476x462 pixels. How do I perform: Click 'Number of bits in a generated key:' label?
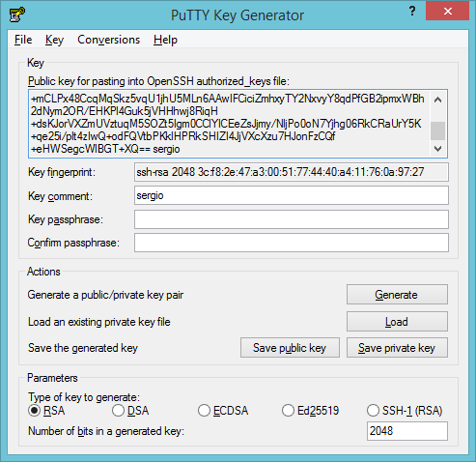coord(106,431)
